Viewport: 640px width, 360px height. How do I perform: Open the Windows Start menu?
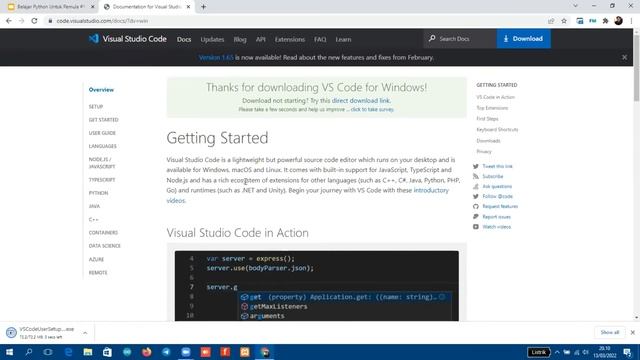click(9, 352)
